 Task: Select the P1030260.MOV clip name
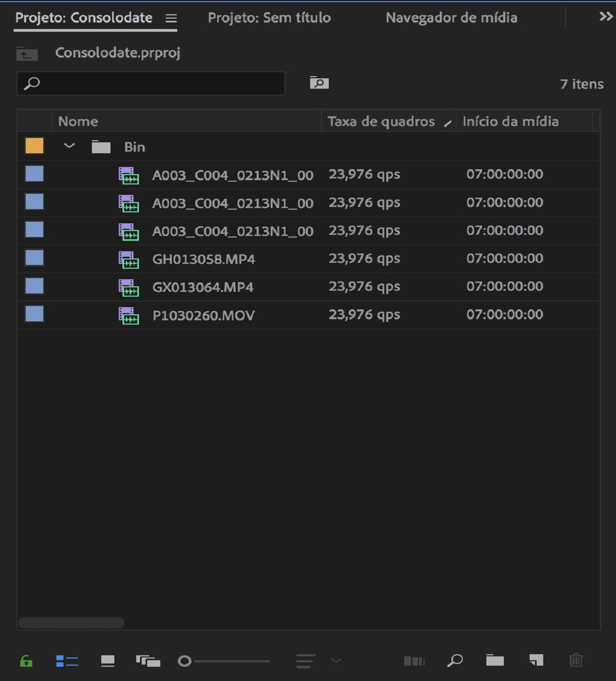(204, 315)
